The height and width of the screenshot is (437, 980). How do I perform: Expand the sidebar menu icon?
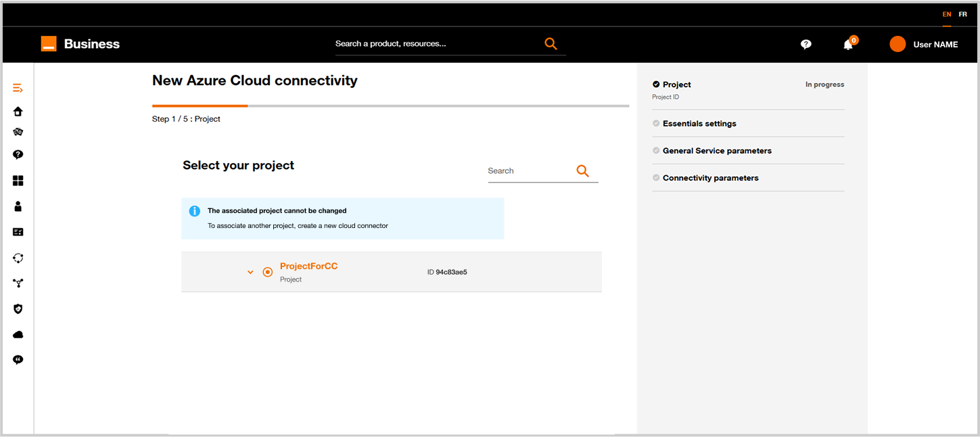(x=18, y=89)
